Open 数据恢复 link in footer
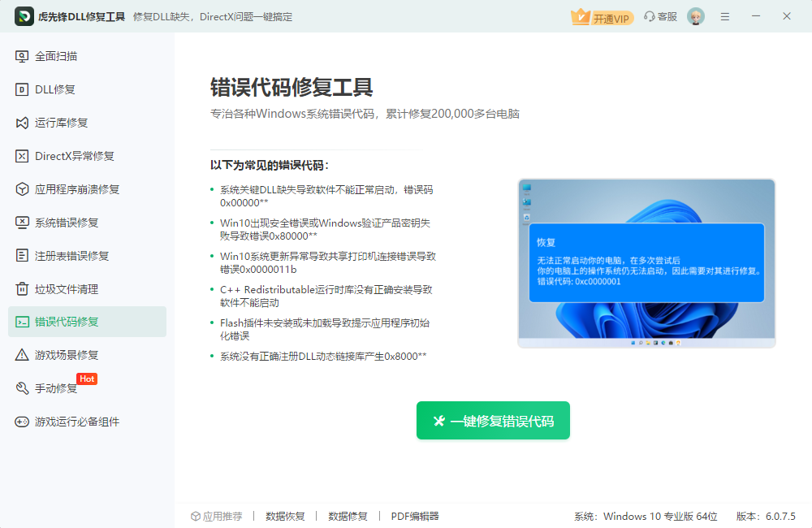Image resolution: width=812 pixels, height=528 pixels. tap(285, 516)
